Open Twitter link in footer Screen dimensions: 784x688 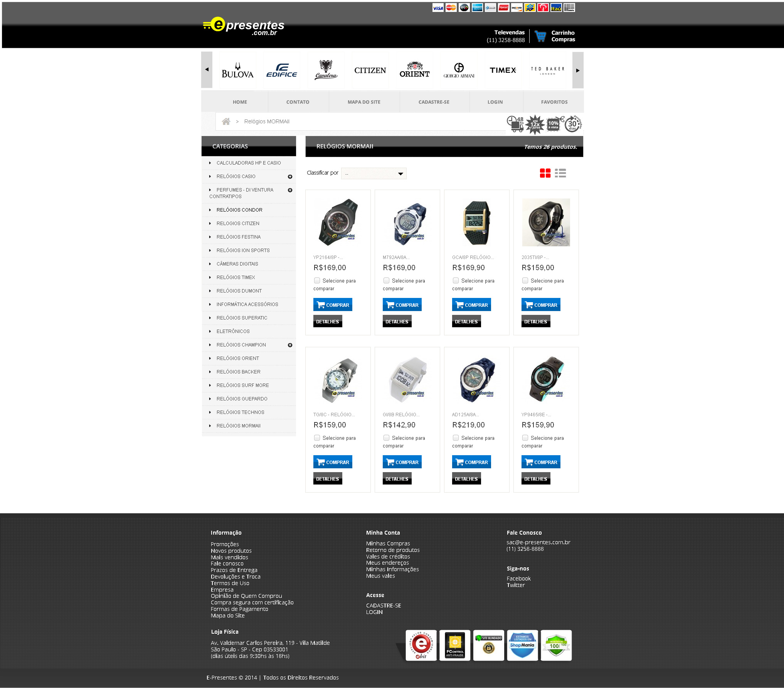coord(516,585)
